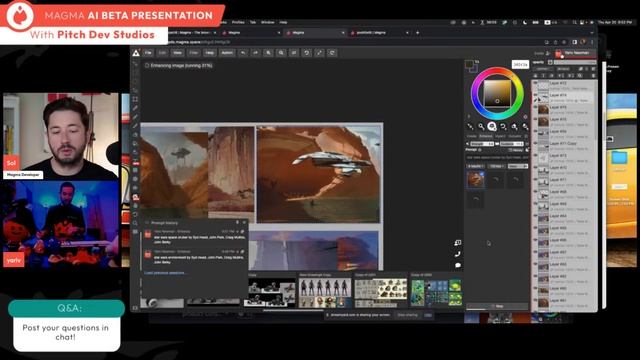The height and width of the screenshot is (360, 640).
Task: Toggle visibility of Layer #74
Action: (x=535, y=95)
